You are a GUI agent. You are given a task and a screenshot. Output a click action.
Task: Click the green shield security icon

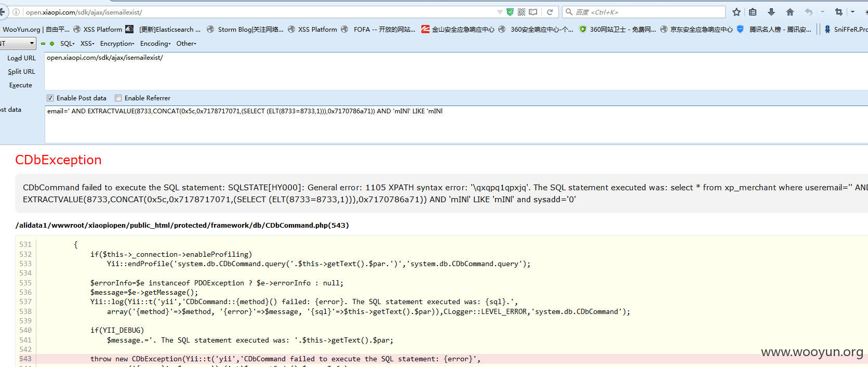[x=510, y=12]
